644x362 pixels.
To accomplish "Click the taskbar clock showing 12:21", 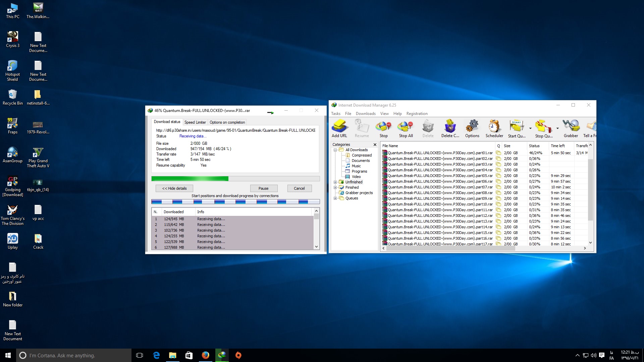I will click(630, 355).
